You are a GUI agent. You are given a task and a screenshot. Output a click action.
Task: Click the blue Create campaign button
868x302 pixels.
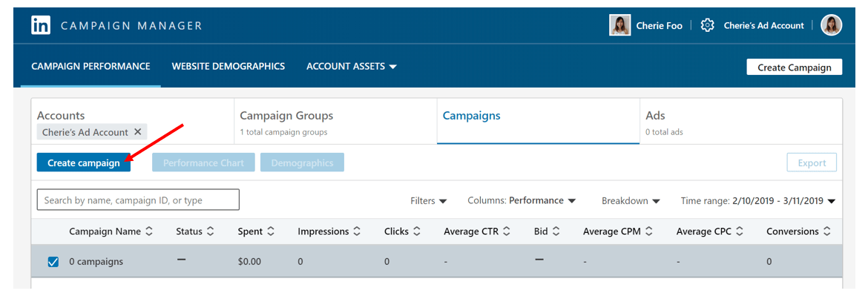tap(84, 163)
